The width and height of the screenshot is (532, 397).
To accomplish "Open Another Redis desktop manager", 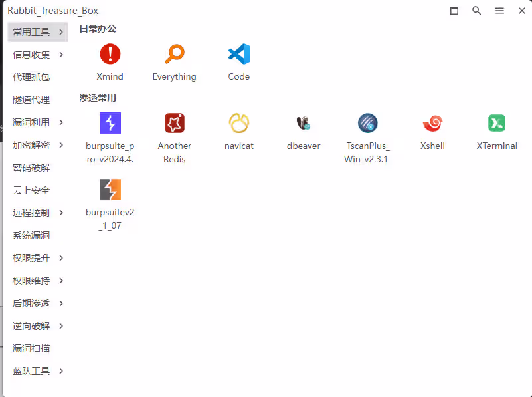I will (x=174, y=123).
